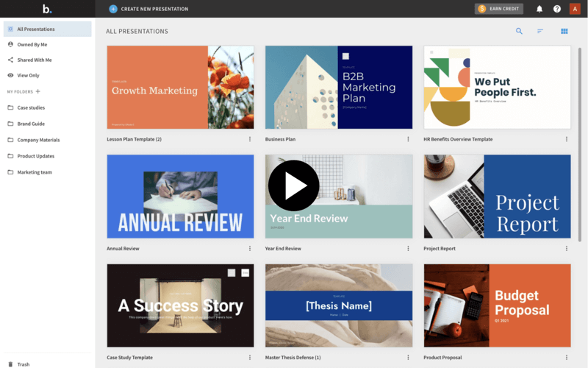Open the user avatar 'A' menu
The image size is (588, 368).
tap(575, 9)
